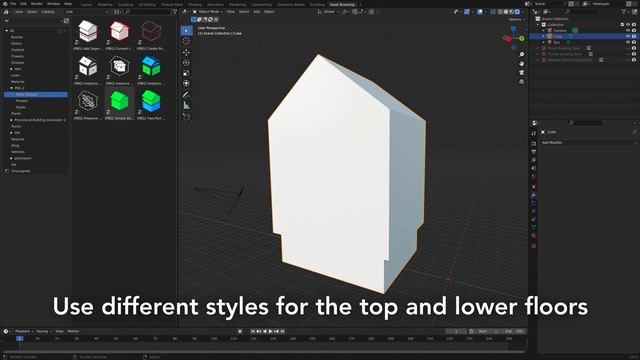640x360 pixels.
Task: Open the asset library selector dropdown
Action: [x=34, y=21]
